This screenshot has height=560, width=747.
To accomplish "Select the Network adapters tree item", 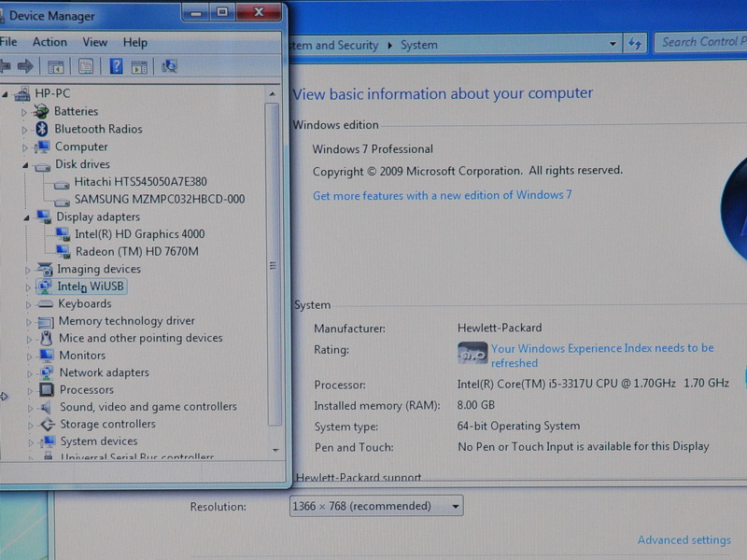I will tap(104, 372).
